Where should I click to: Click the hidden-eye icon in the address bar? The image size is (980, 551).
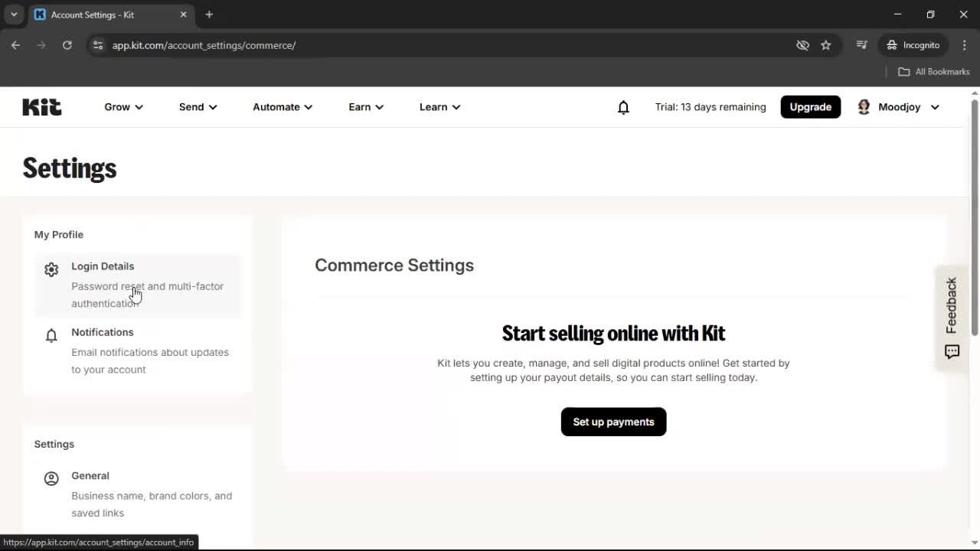pos(802,45)
